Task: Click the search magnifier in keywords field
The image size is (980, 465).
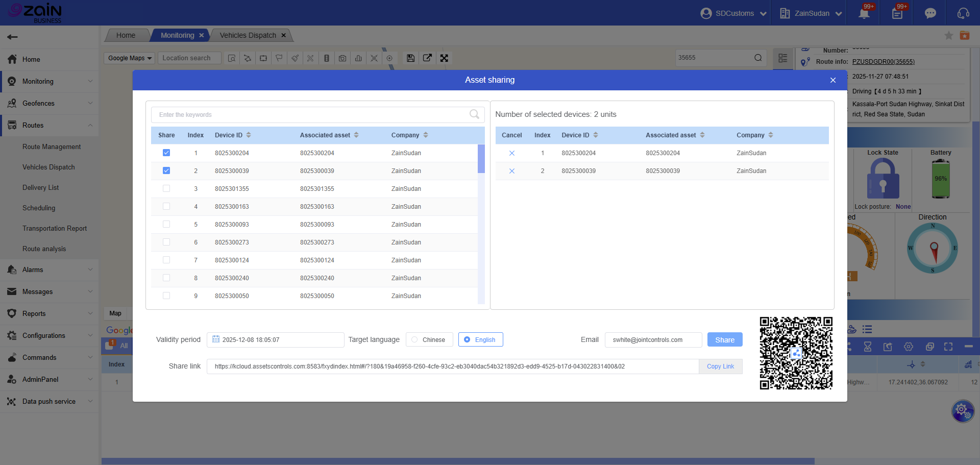Action: (x=474, y=114)
